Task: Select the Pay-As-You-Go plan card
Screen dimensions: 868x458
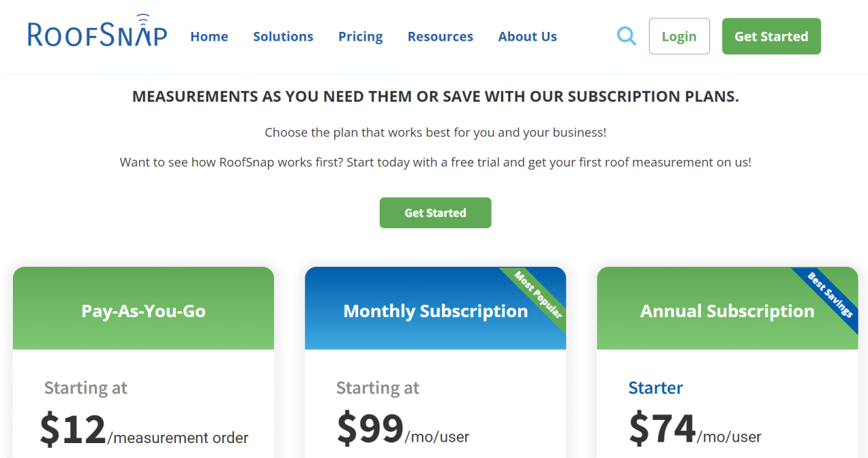Action: [x=143, y=310]
